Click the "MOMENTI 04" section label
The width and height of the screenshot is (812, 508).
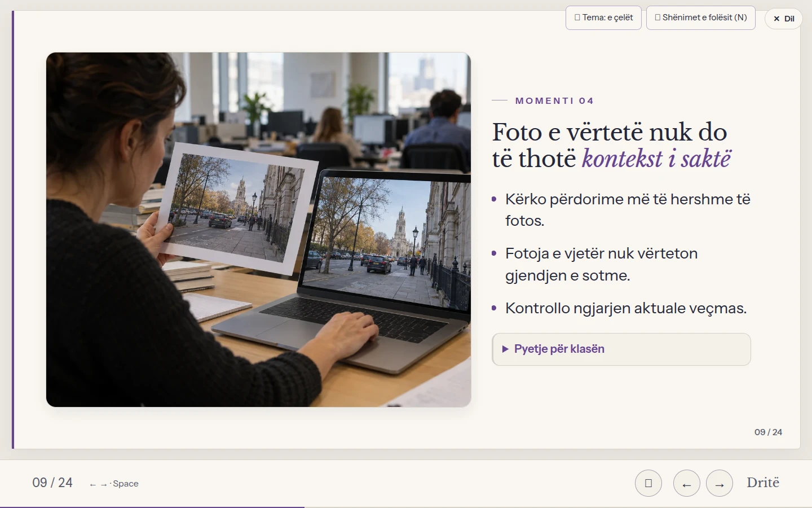tap(554, 100)
